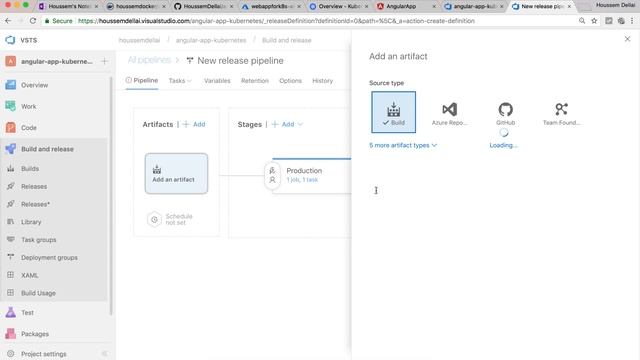
Task: Open the browser three-dot menu
Action: (x=632, y=20)
